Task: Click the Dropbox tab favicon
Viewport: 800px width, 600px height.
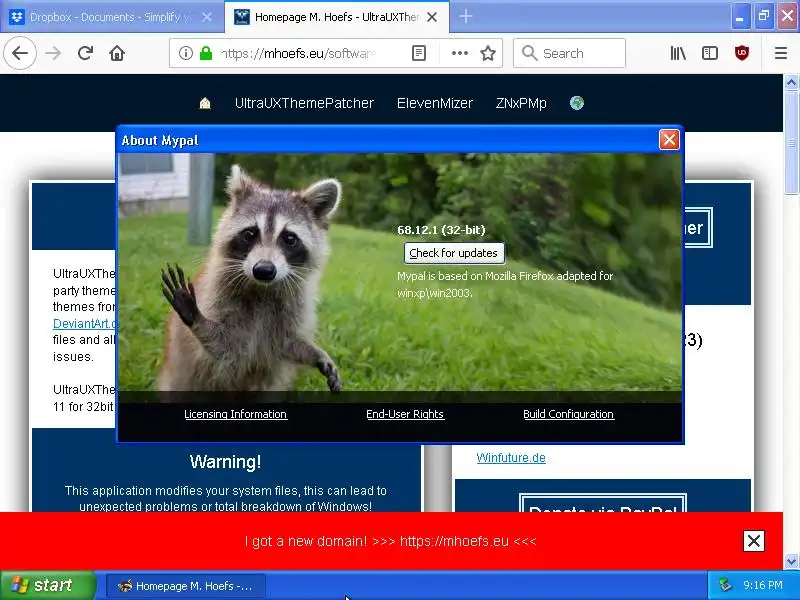Action: [17, 17]
